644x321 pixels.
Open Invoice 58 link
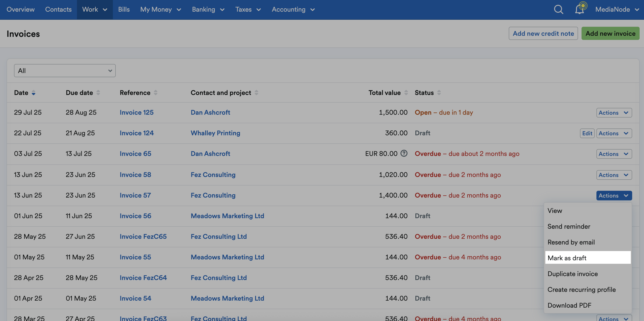tap(135, 175)
